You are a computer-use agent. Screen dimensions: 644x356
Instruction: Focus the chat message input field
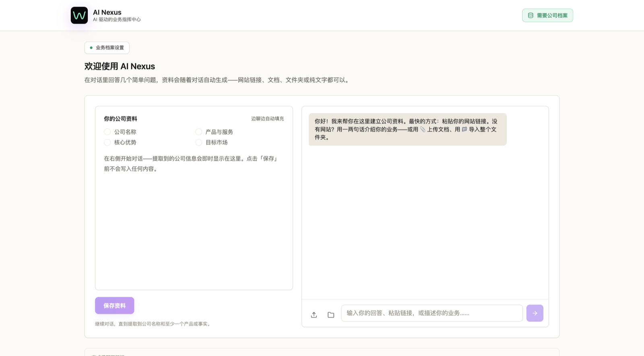click(x=432, y=313)
